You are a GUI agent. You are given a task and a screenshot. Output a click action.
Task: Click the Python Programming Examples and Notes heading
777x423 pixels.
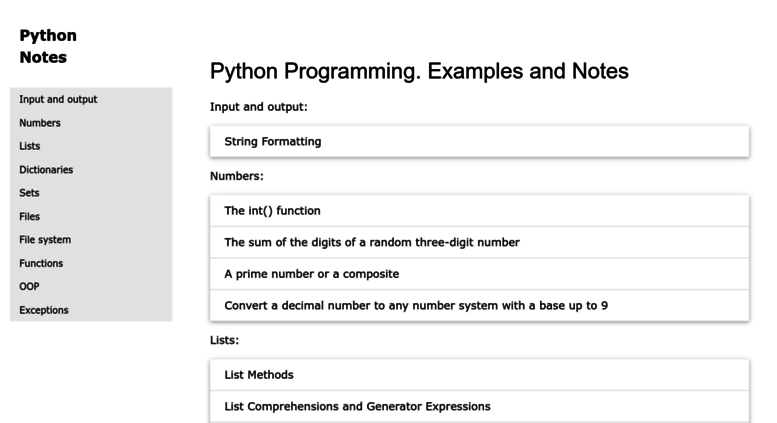[x=419, y=71]
